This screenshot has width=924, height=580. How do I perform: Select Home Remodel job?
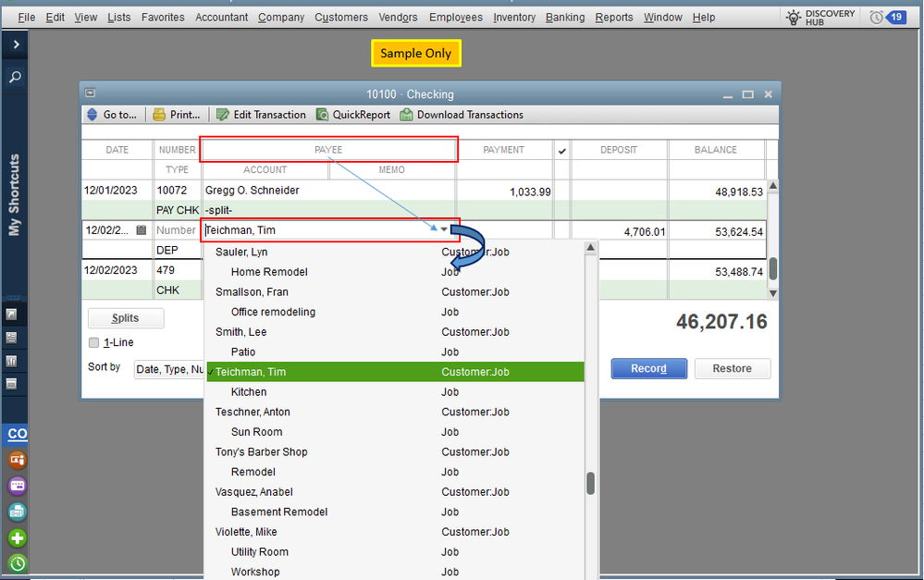tap(395, 272)
